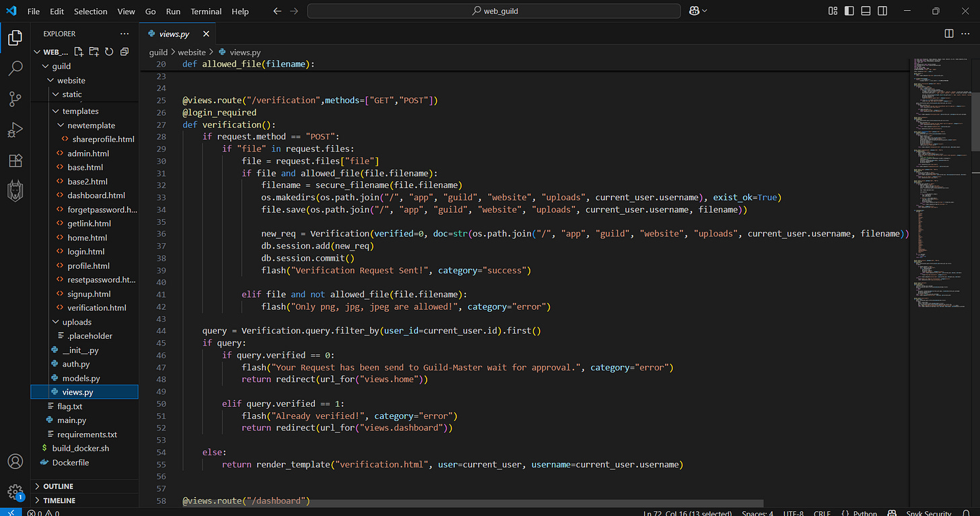
Task: Open the Terminal menu
Action: coord(206,11)
